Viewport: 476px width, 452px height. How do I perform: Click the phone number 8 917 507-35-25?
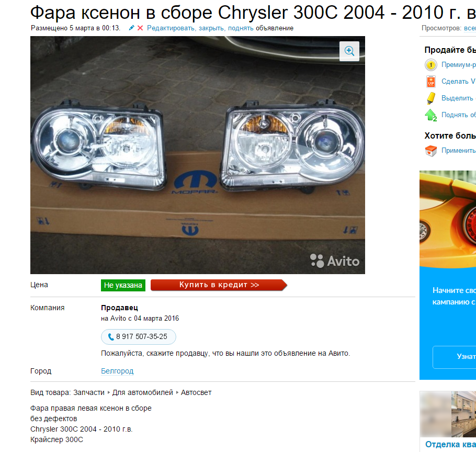(141, 337)
